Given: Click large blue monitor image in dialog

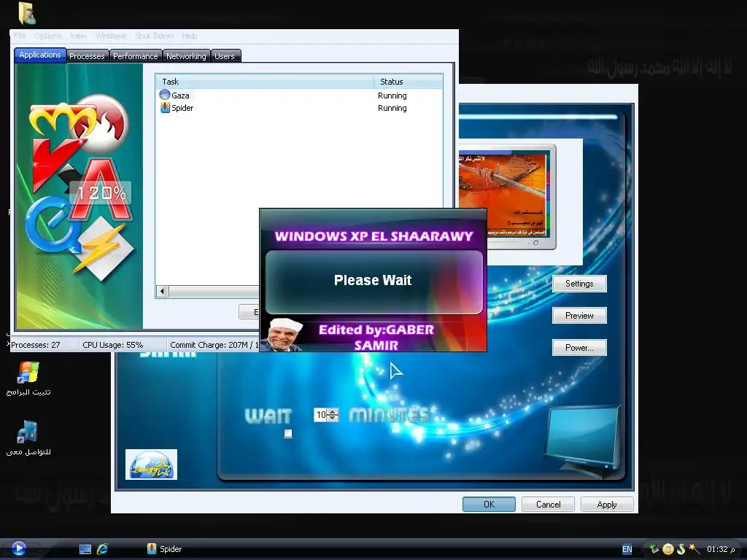Looking at the screenshot, I should pos(584,440).
